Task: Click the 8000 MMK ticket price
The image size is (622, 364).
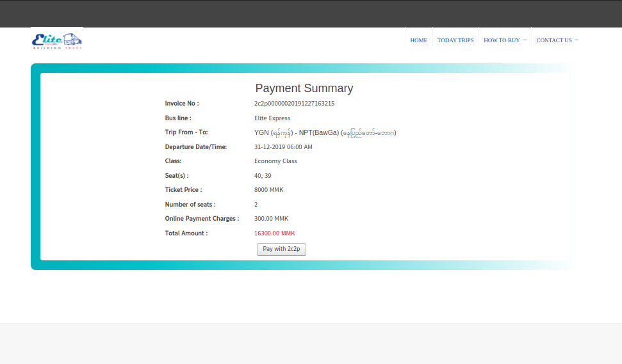Action: (268, 190)
